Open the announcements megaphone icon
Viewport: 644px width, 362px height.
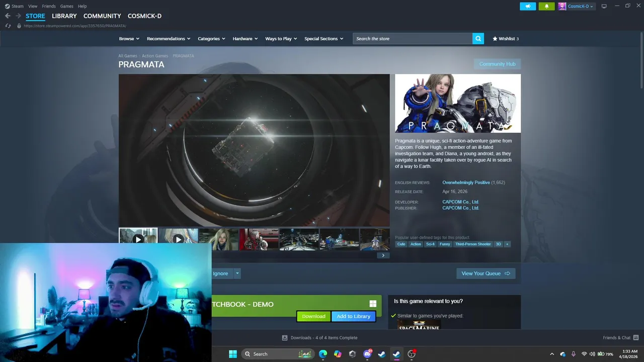[528, 6]
